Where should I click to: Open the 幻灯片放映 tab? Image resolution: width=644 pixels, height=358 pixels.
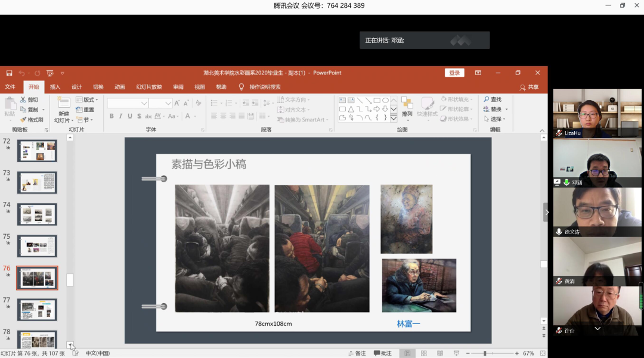click(x=149, y=87)
